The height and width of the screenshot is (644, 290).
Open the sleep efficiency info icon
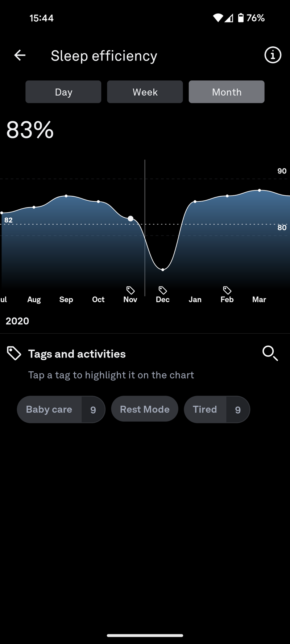(x=273, y=55)
